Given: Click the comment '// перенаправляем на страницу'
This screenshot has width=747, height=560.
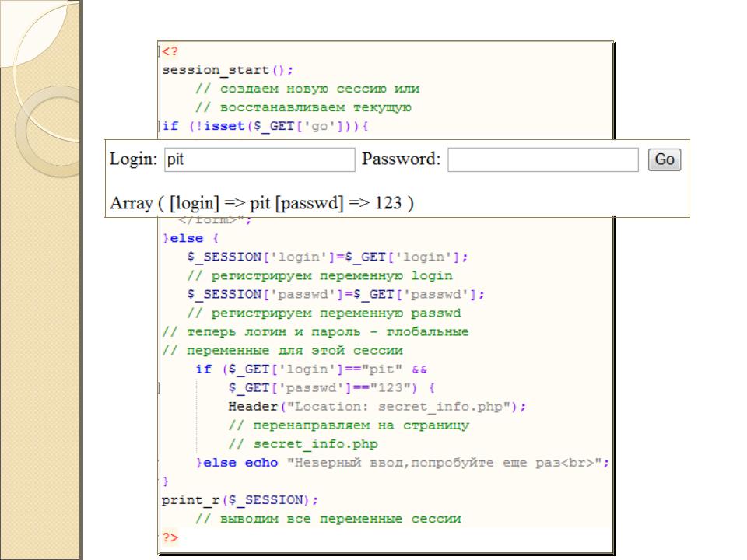Looking at the screenshot, I should point(349,425).
